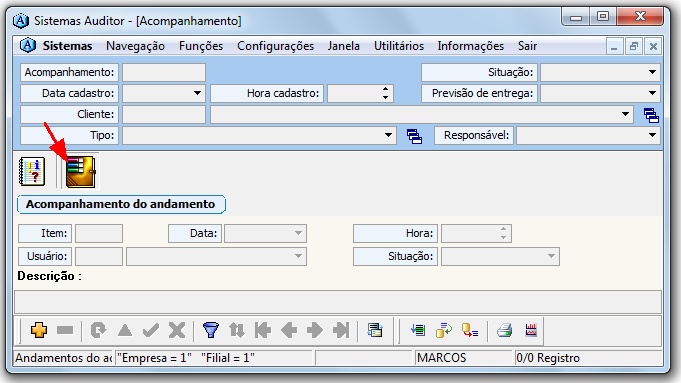Open the Configurações menu

click(275, 46)
